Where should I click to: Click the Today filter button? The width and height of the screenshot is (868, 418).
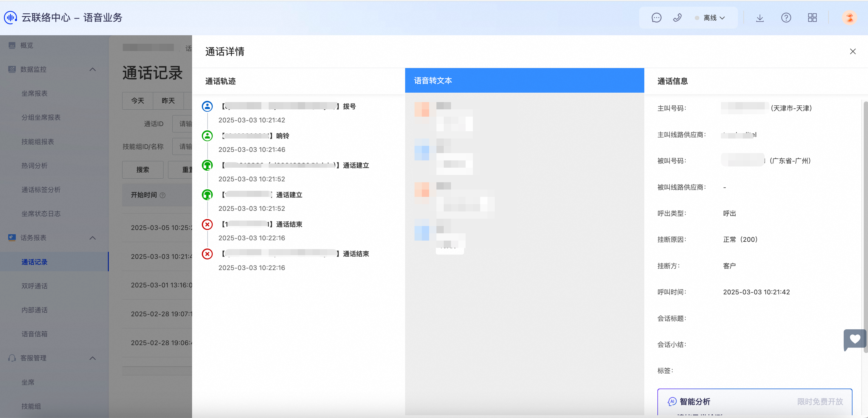137,101
